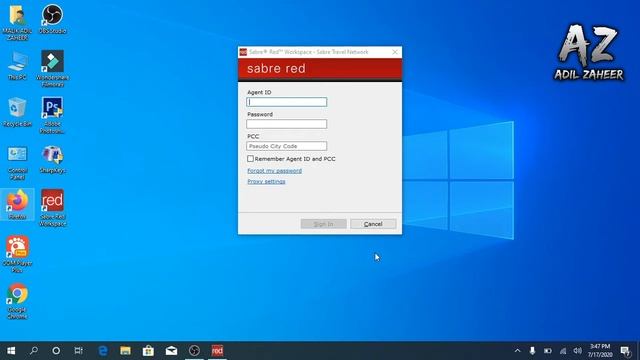
Task: Open File Explorer from the taskbar
Action: [x=125, y=351]
